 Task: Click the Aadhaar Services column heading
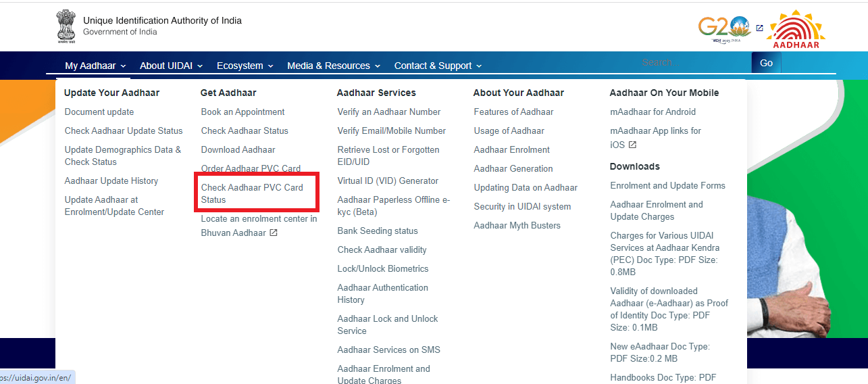click(376, 93)
